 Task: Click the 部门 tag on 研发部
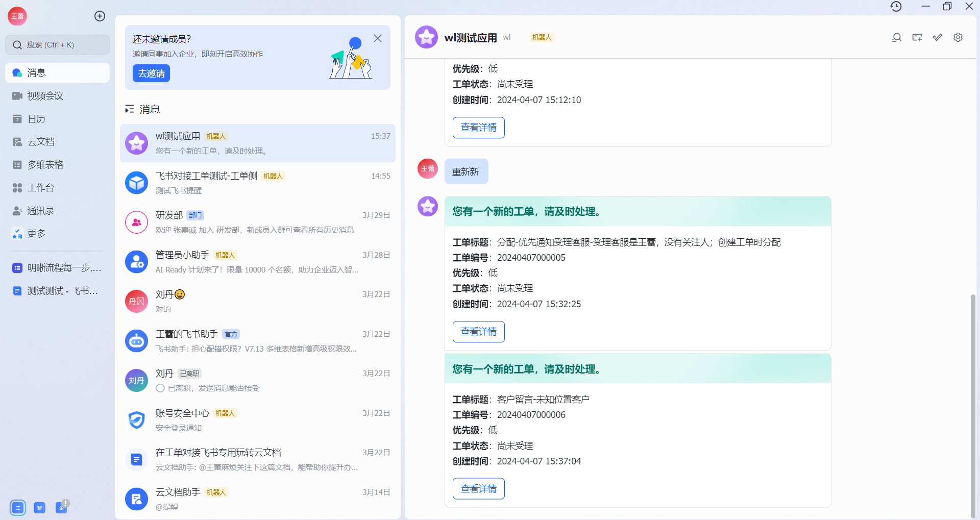coord(195,215)
